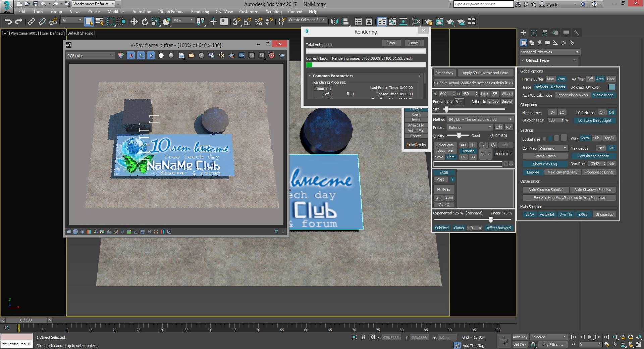Open Select by Name list icon
Viewport: 644px width, 349px height.
point(100,22)
